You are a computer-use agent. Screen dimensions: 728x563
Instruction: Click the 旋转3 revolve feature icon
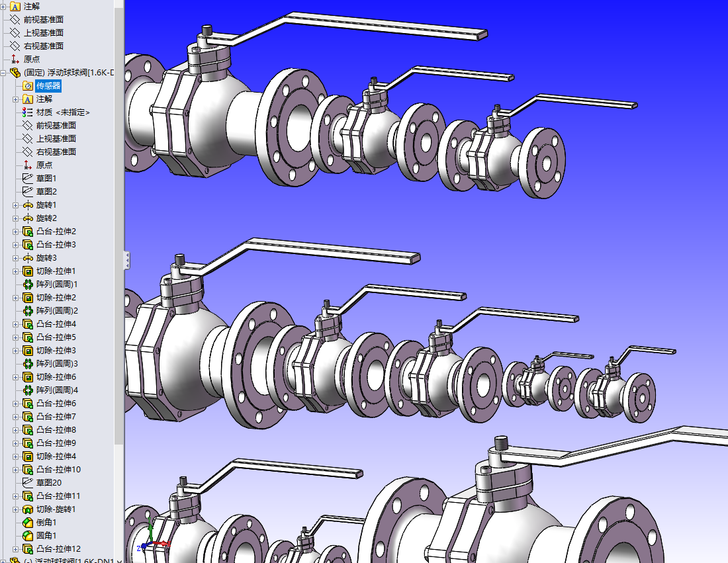point(28,258)
